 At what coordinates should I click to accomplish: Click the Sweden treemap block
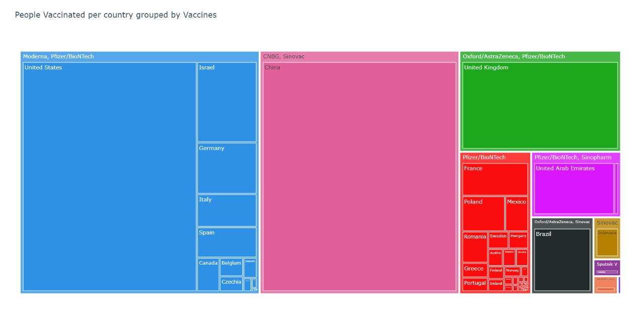(x=498, y=240)
